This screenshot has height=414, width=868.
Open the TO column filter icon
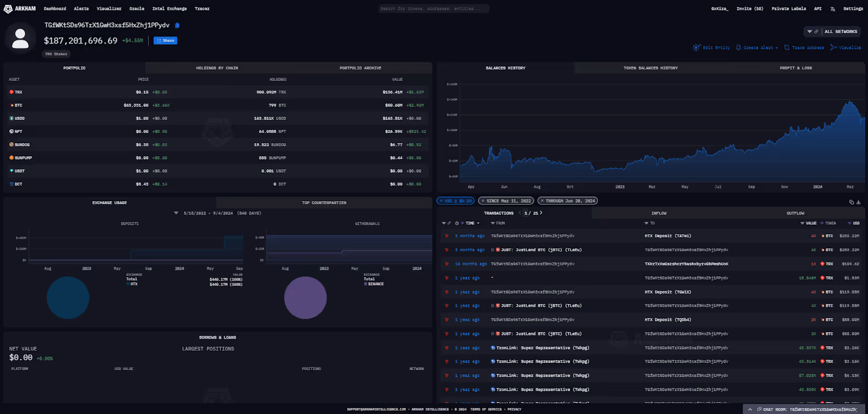[646, 223]
